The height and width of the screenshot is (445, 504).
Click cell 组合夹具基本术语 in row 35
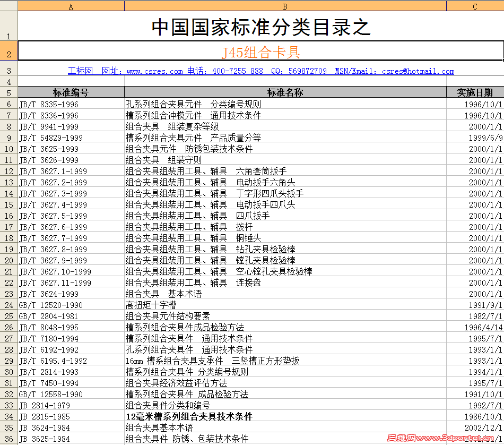[x=285, y=427]
